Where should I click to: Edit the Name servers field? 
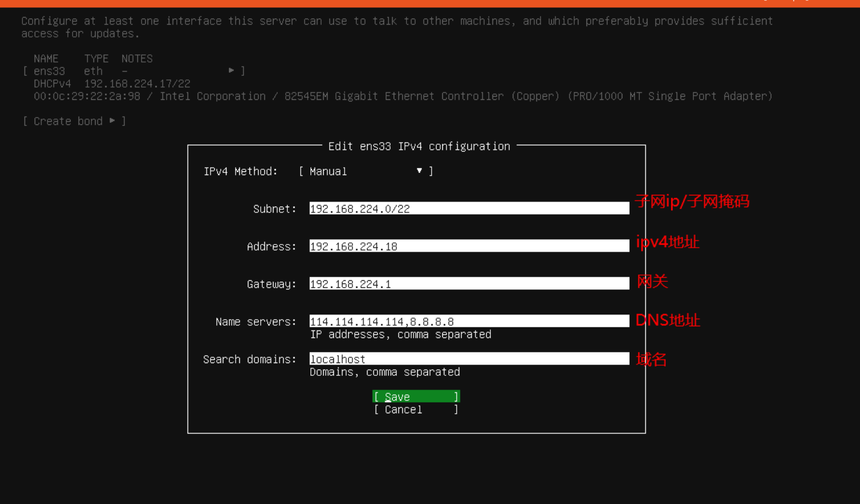click(x=469, y=321)
